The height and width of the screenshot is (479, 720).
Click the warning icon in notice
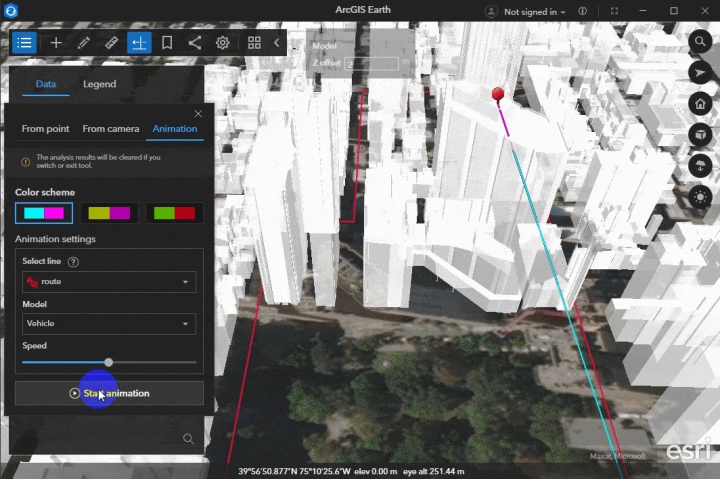(25, 162)
